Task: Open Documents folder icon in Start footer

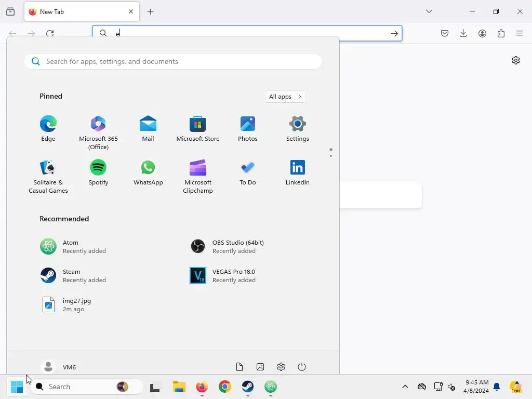Action: [240, 367]
